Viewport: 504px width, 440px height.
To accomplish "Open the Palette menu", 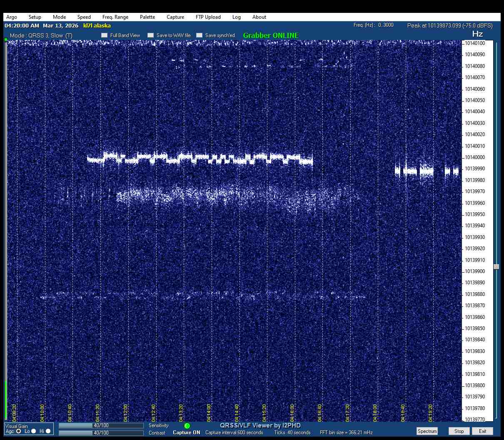I will pos(147,17).
